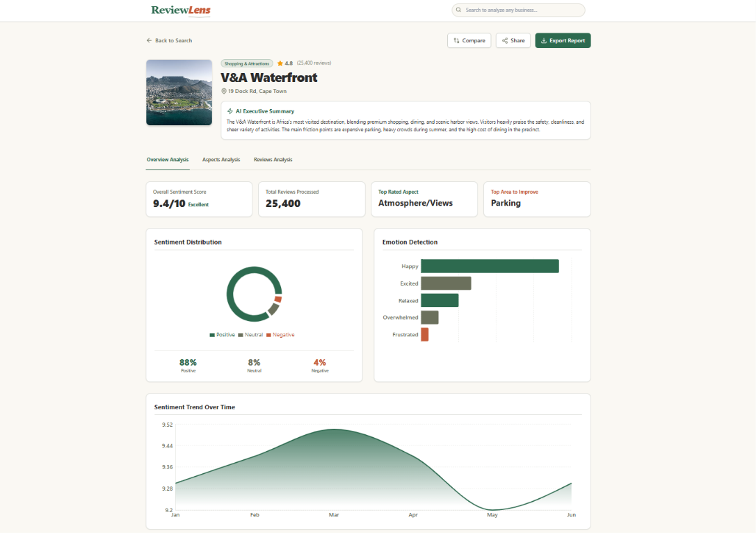This screenshot has width=756, height=533.
Task: Click the 8% Neutral statistic
Action: [x=254, y=366]
